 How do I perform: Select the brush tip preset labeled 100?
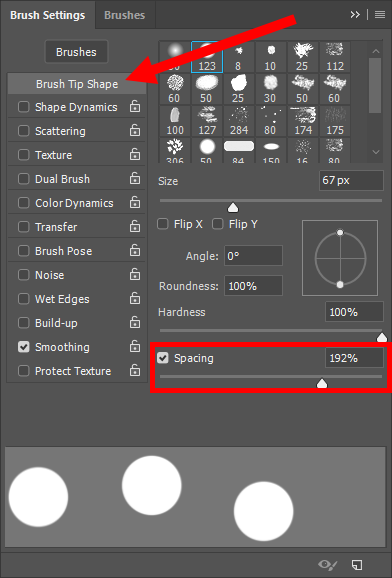175,121
